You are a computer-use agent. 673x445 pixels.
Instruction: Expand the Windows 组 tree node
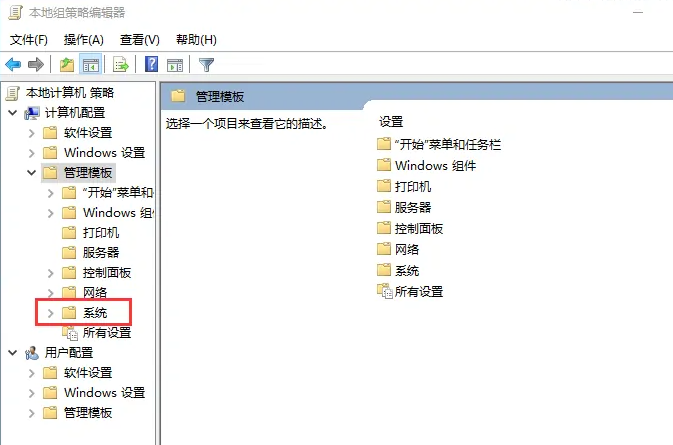click(x=50, y=213)
